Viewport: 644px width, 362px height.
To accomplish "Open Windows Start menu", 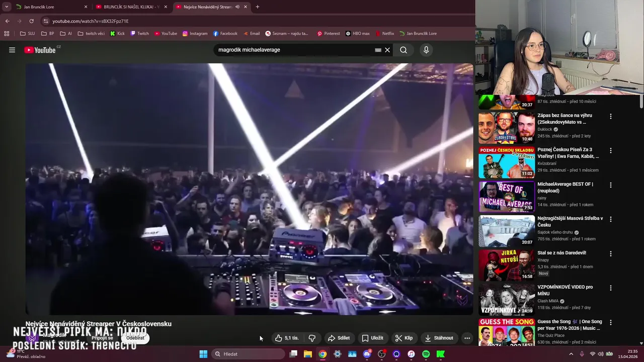I will point(203,354).
